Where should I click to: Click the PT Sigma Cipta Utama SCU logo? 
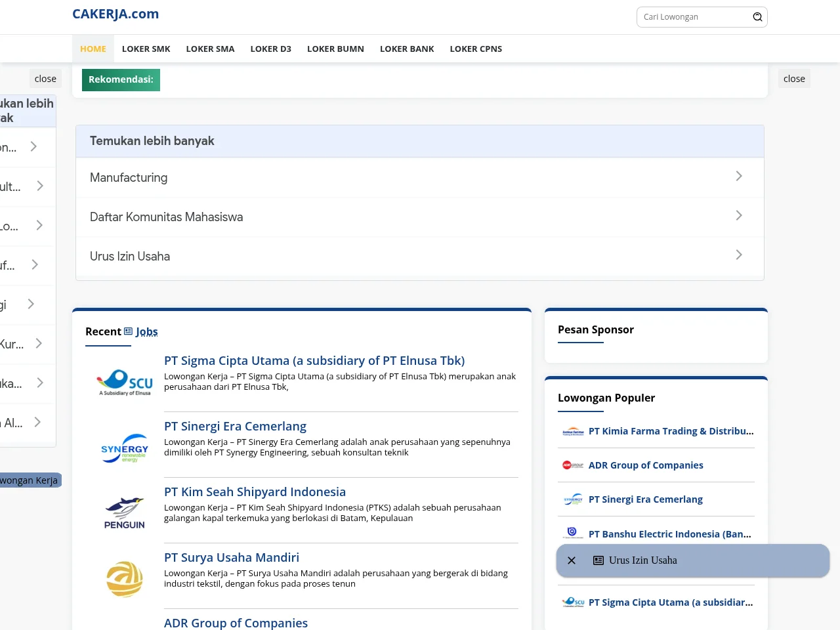pyautogui.click(x=125, y=383)
